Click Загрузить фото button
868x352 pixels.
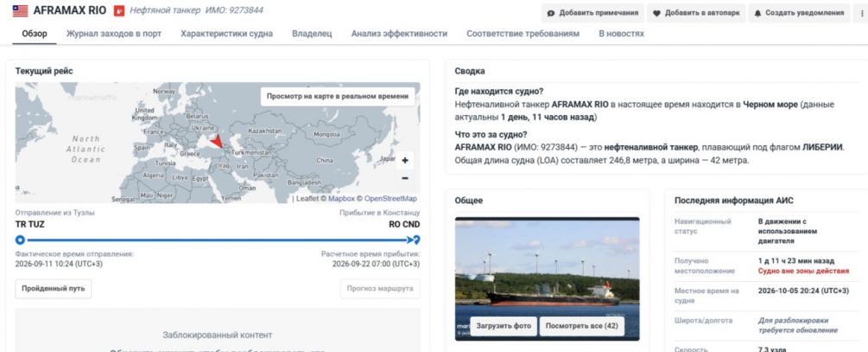click(x=504, y=326)
